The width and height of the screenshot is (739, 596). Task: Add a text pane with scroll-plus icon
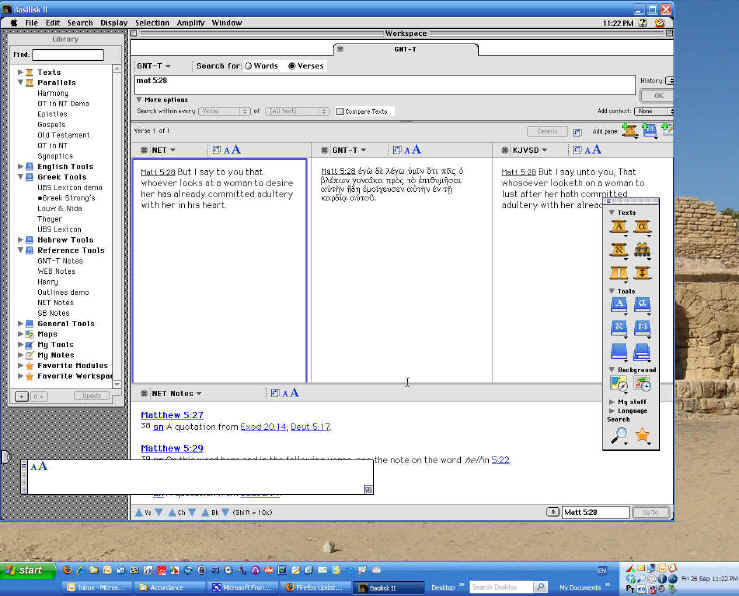tap(629, 131)
